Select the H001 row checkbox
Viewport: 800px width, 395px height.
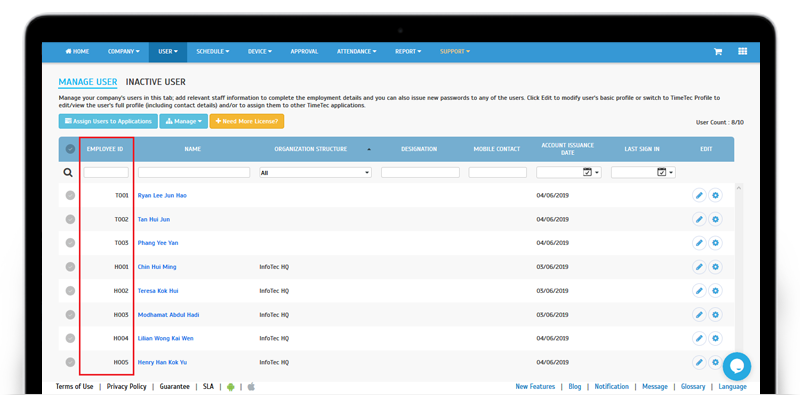click(70, 267)
